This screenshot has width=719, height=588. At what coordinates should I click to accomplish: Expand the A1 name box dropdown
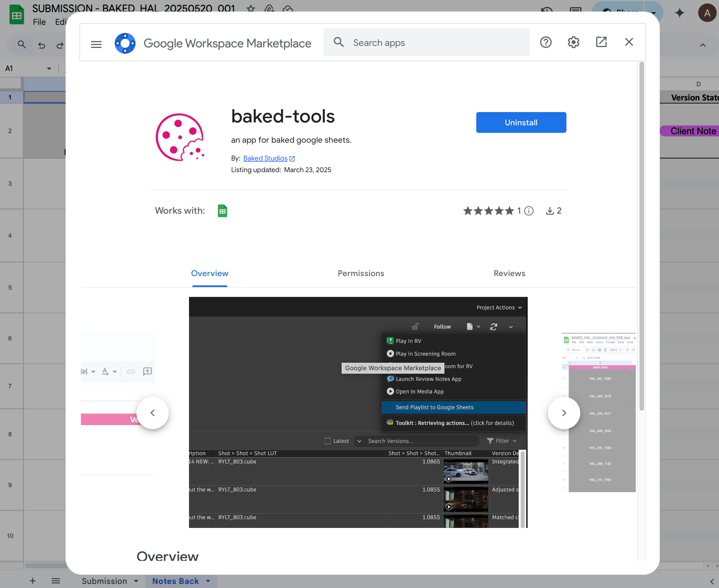[49, 69]
